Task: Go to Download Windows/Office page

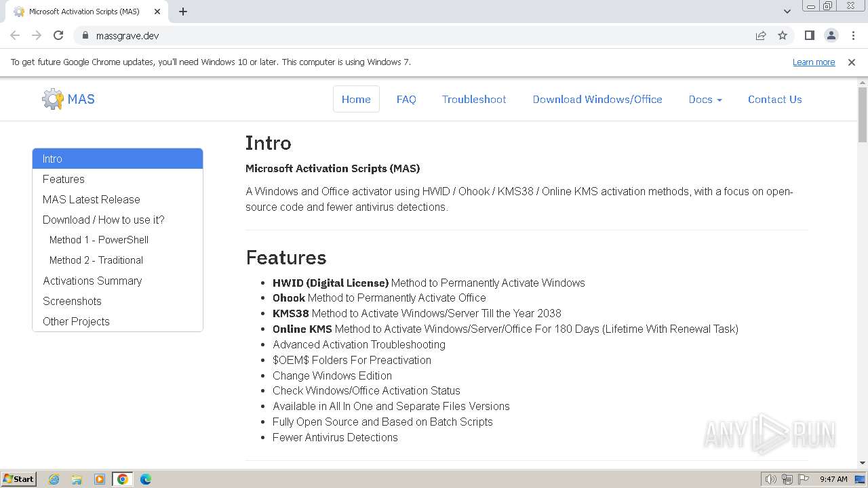Action: click(597, 99)
